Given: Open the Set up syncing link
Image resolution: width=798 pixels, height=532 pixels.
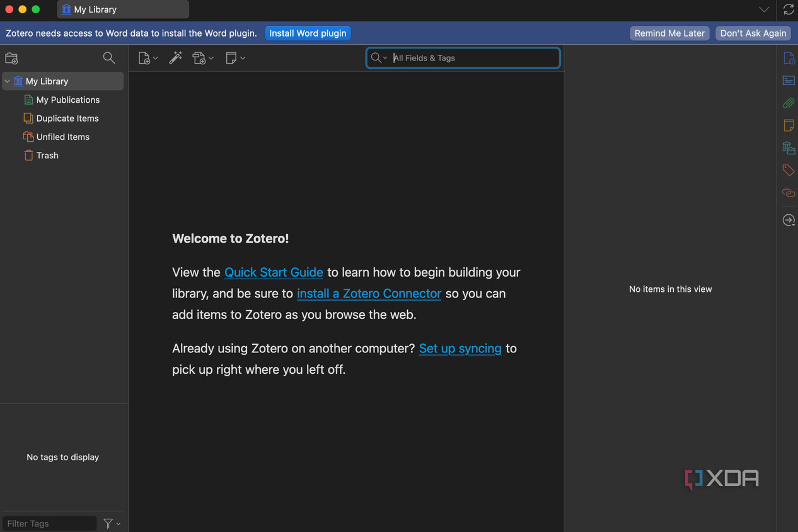Looking at the screenshot, I should pos(460,349).
